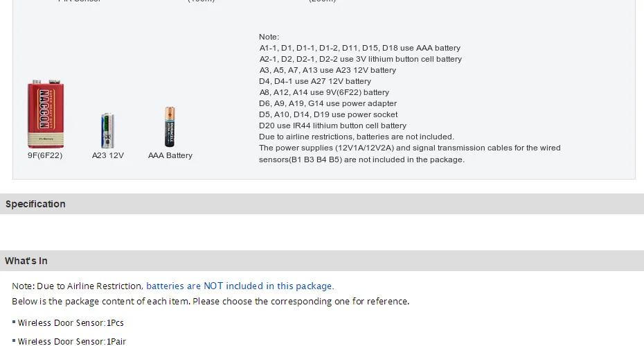The image size is (644, 346).
Task: Select the Wireless Door Sensor:1Pair item
Action: pyautogui.click(x=72, y=341)
